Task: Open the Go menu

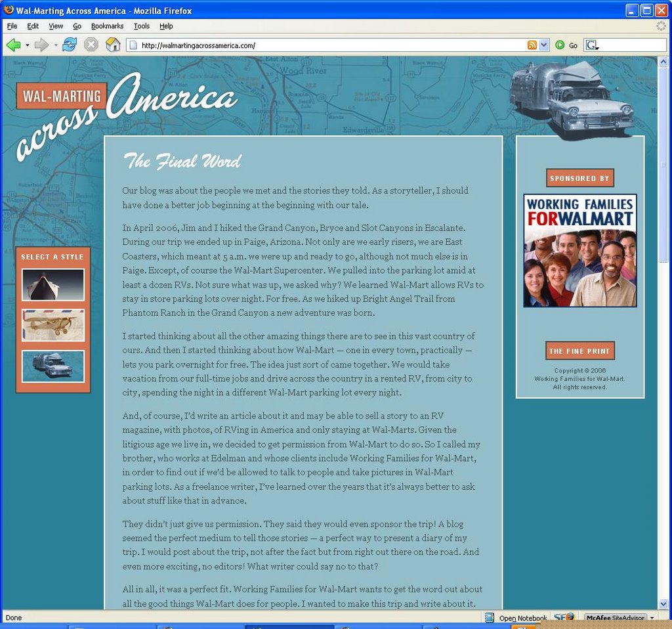Action: 77,26
